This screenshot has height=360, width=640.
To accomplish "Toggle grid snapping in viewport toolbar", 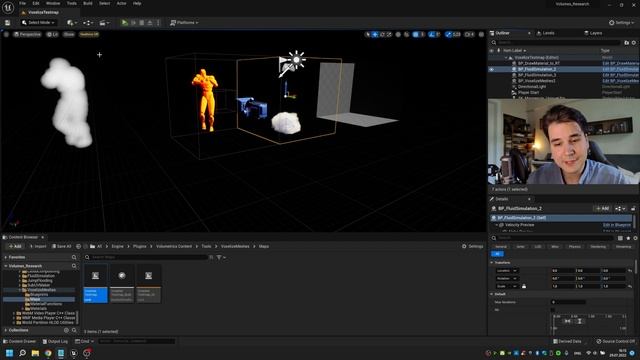I will click(x=416, y=35).
